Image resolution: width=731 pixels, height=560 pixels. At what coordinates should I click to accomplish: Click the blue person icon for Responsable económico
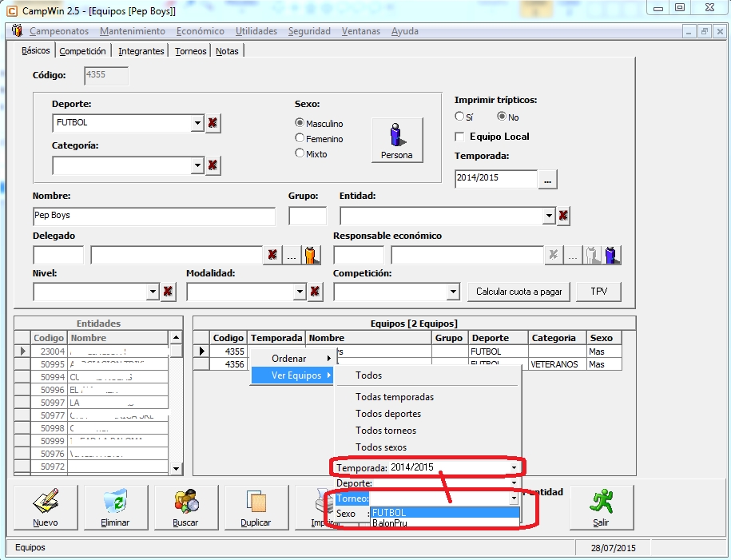point(612,255)
